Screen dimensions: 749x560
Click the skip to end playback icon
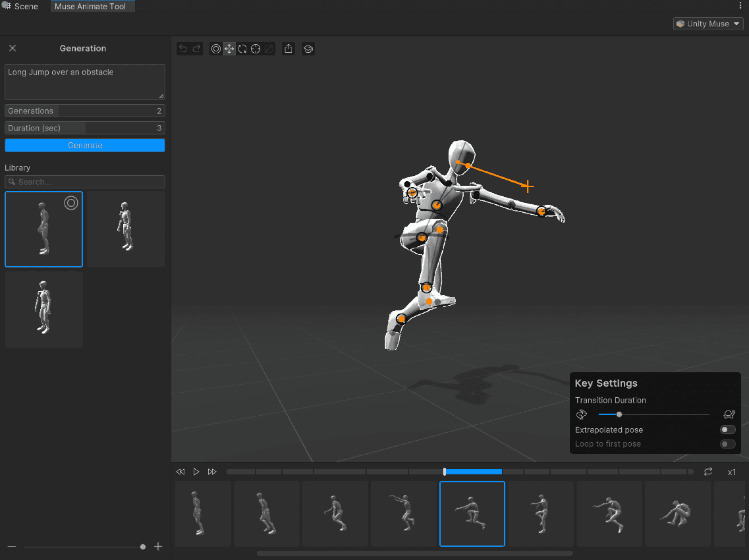pyautogui.click(x=212, y=472)
